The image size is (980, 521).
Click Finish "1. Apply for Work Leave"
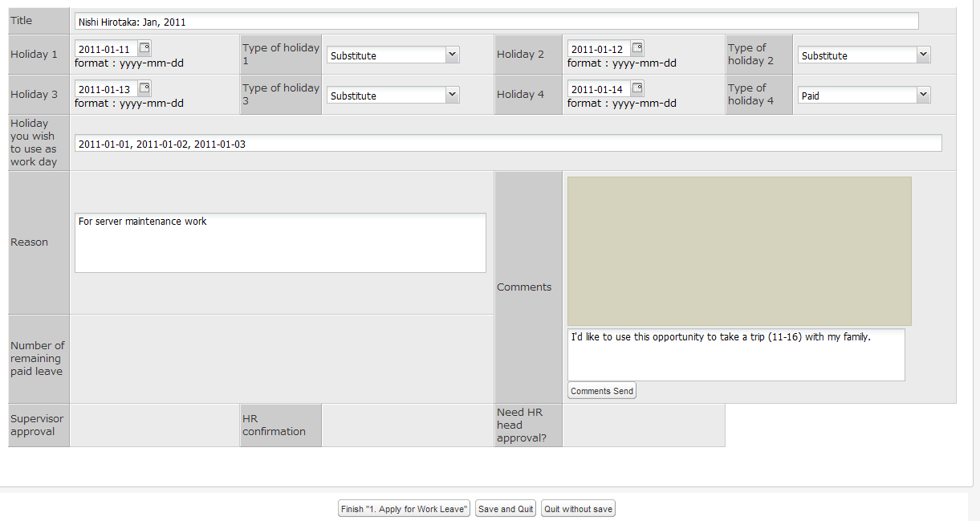pyautogui.click(x=404, y=508)
